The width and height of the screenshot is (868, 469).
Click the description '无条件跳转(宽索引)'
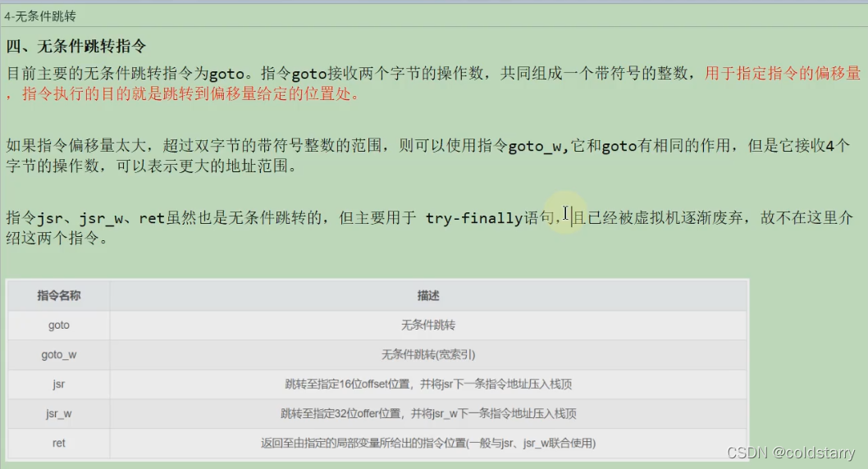428,354
